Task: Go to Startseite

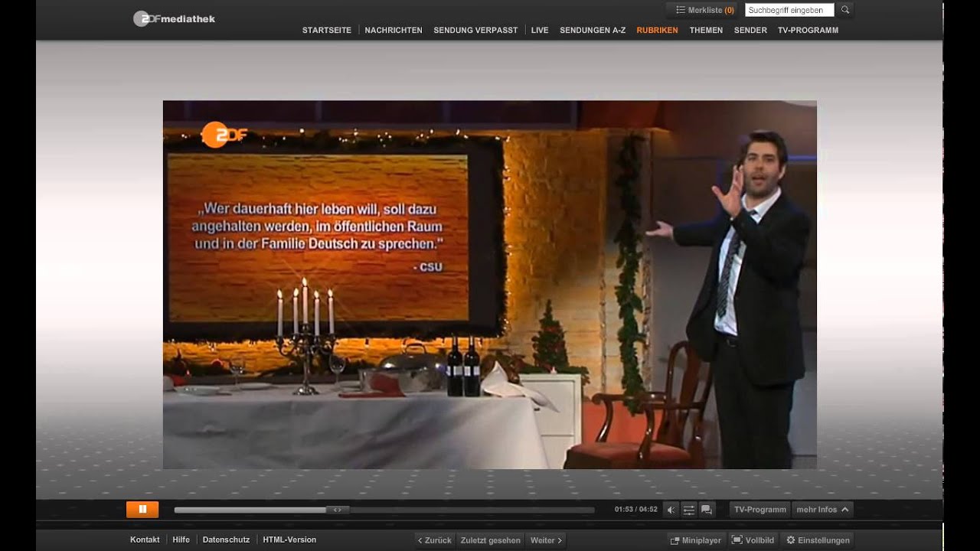Action: (x=327, y=31)
